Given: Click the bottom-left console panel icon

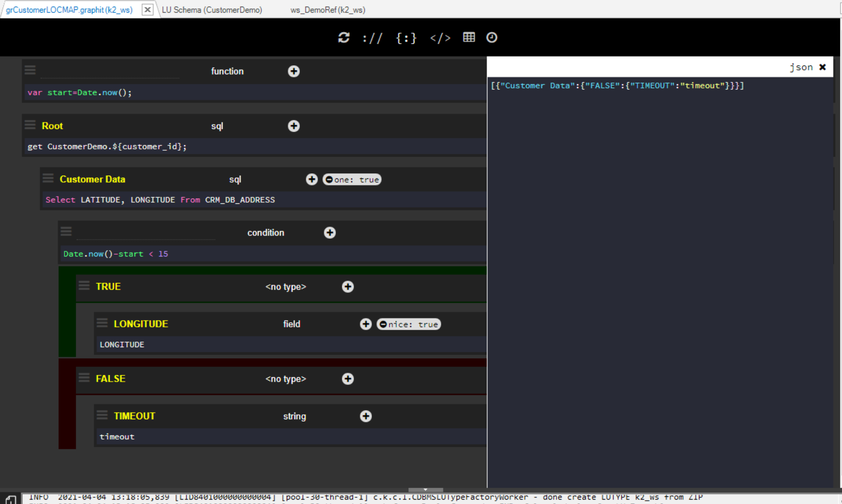Looking at the screenshot, I should (x=11, y=500).
